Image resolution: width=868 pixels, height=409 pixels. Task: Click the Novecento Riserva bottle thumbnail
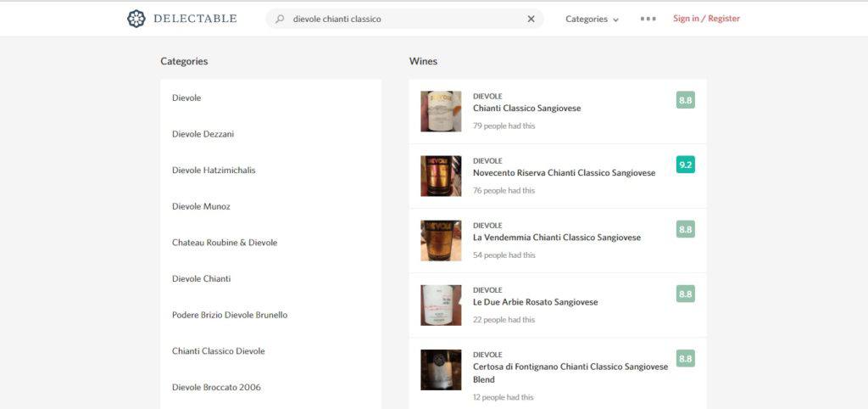click(441, 176)
